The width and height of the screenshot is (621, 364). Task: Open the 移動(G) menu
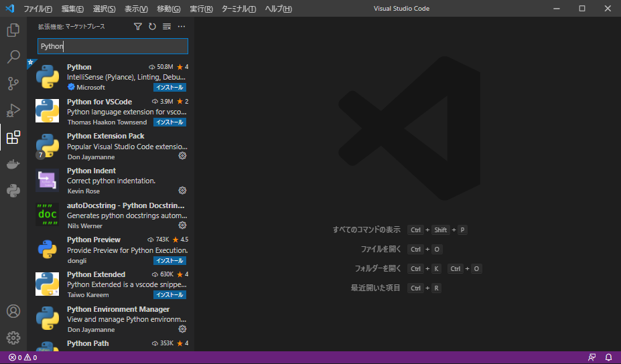click(169, 9)
